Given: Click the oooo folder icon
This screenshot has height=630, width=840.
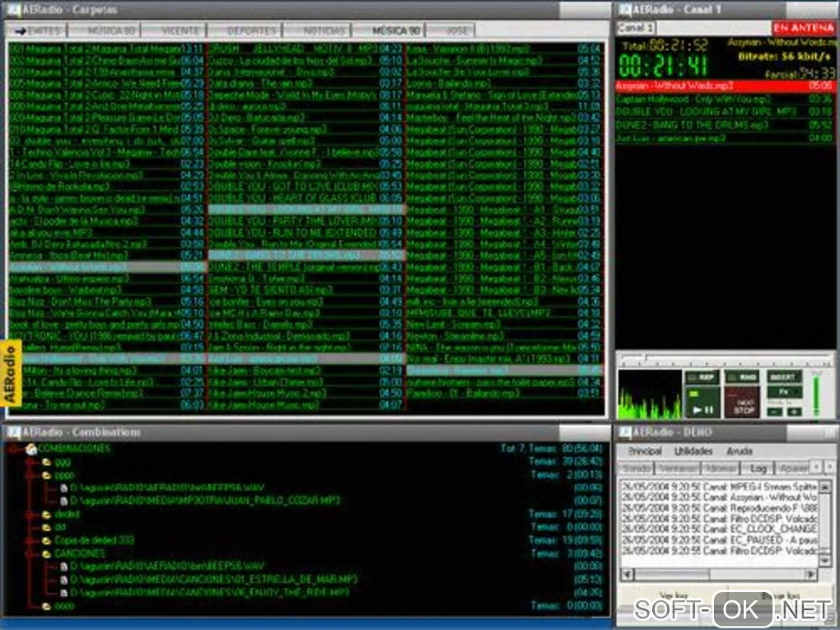Looking at the screenshot, I should pos(47,606).
